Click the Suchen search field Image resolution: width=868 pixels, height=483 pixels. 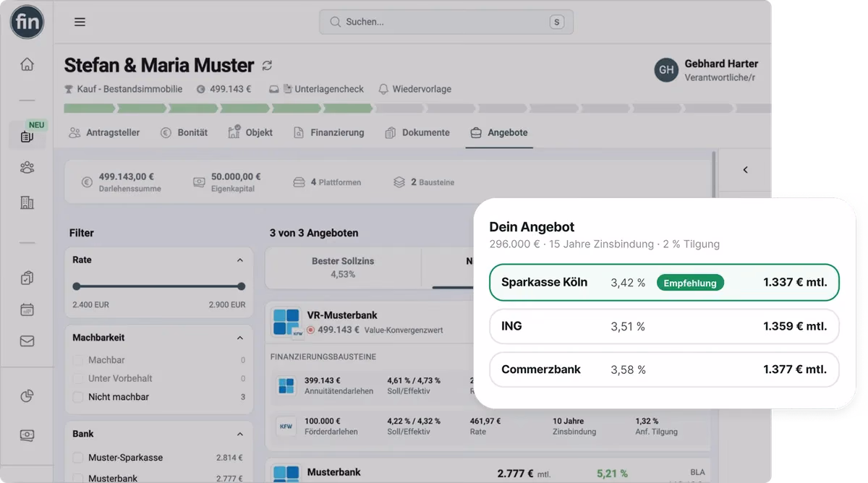pyautogui.click(x=446, y=22)
